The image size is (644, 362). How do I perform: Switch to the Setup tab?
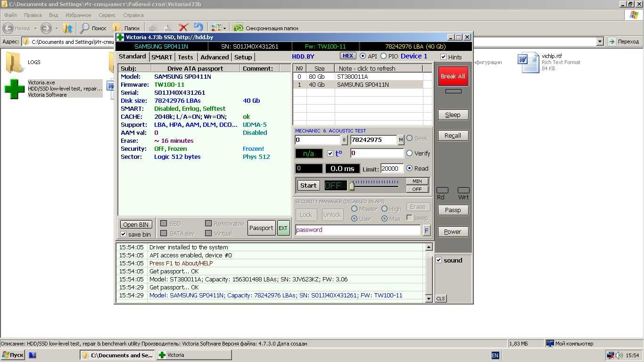click(x=243, y=57)
